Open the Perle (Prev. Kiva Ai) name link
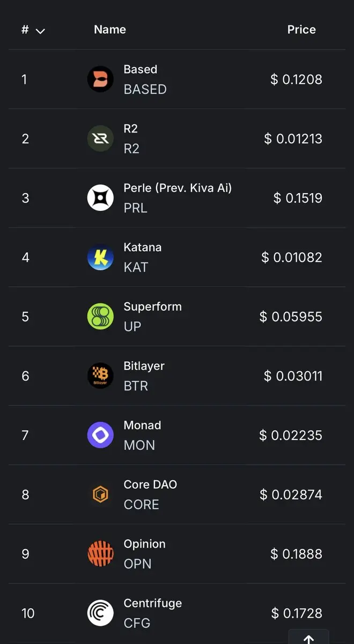354x644 pixels. (x=178, y=188)
